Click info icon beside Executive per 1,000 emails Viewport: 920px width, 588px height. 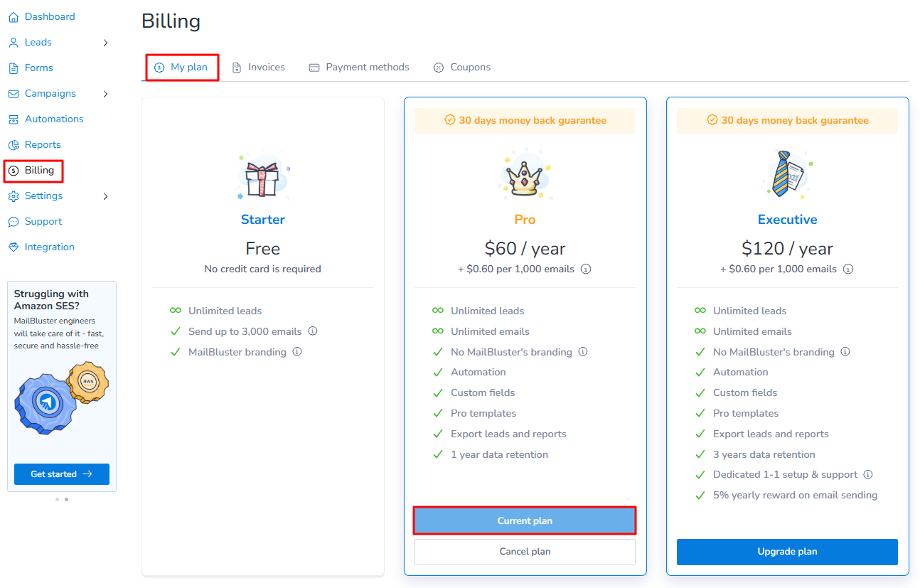click(x=848, y=269)
